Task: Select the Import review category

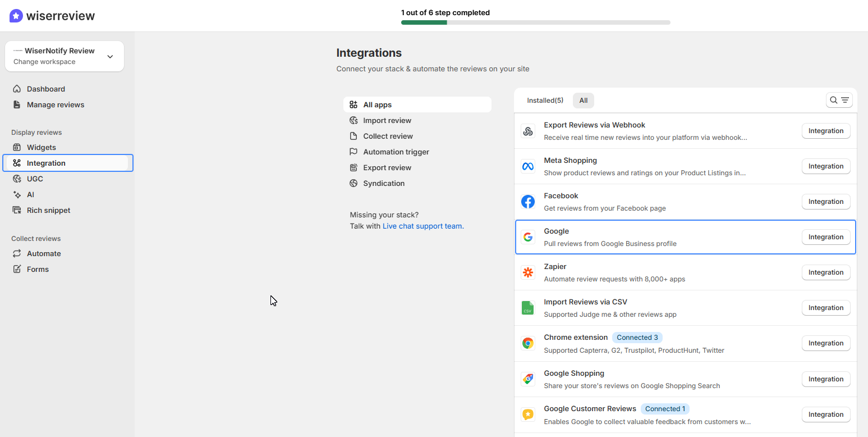Action: point(386,120)
